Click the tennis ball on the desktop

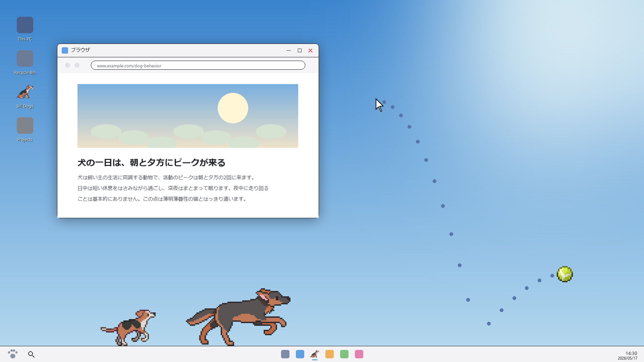click(x=565, y=274)
